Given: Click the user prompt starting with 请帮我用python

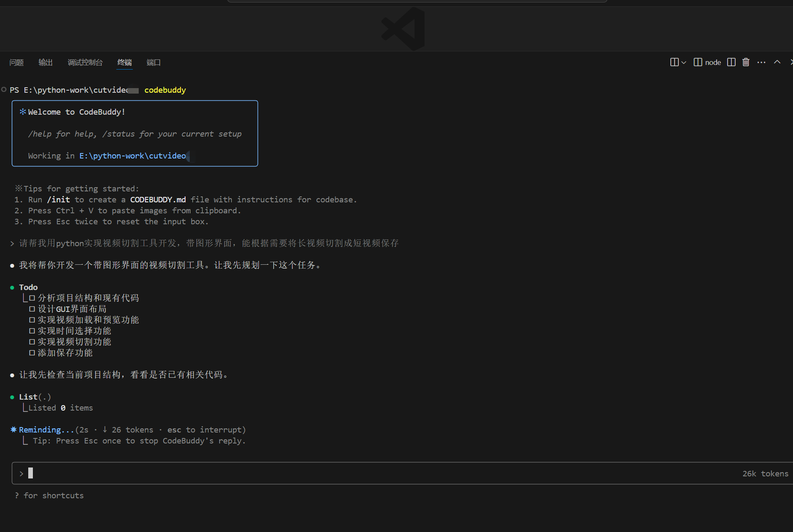Looking at the screenshot, I should (x=209, y=243).
